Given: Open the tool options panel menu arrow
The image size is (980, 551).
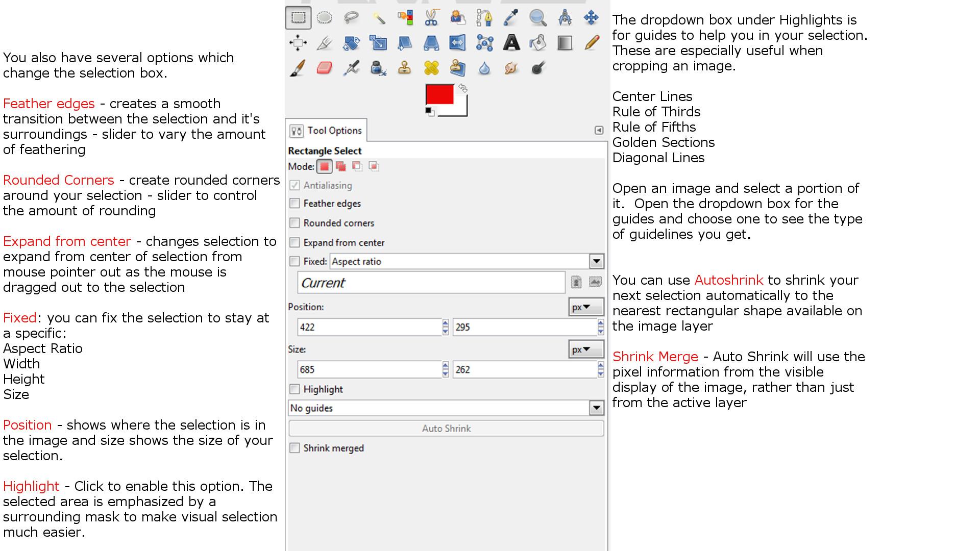Looking at the screenshot, I should tap(599, 131).
